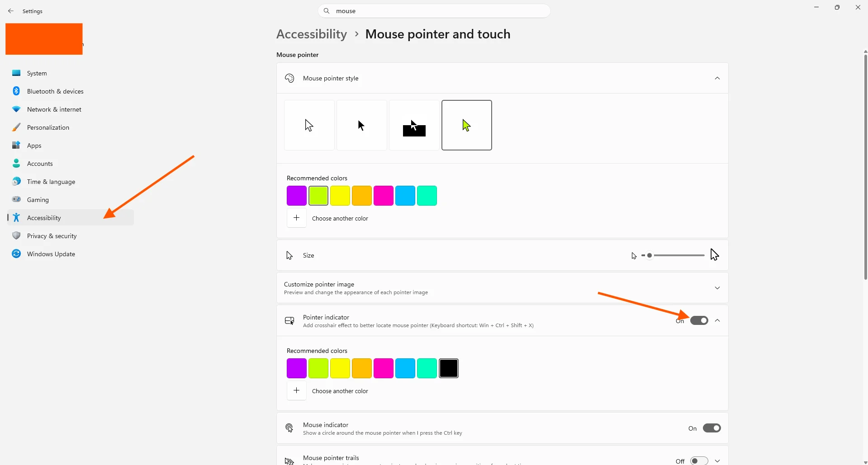Toggle the Pointer indicator switch
Viewport: 868px width, 465px height.
[699, 320]
